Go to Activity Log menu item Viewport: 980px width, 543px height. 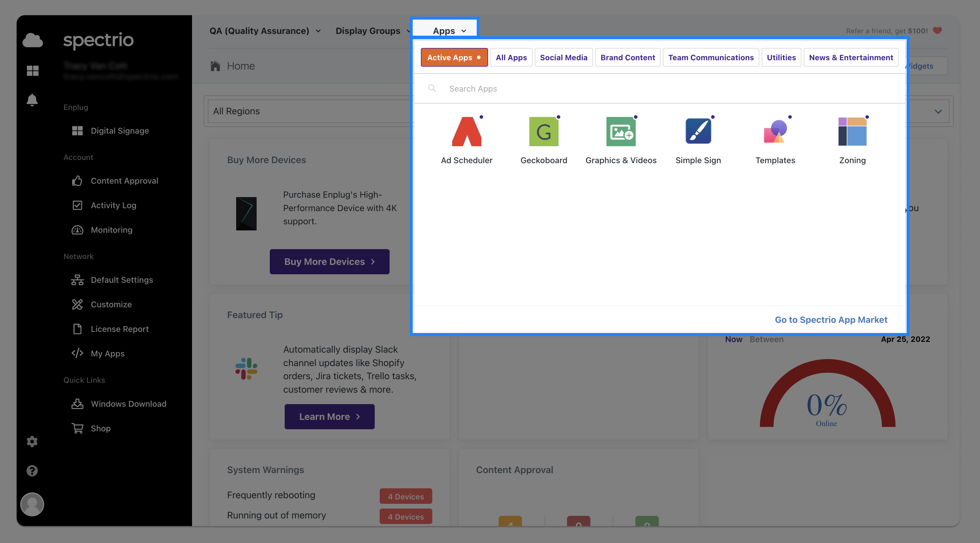(113, 205)
